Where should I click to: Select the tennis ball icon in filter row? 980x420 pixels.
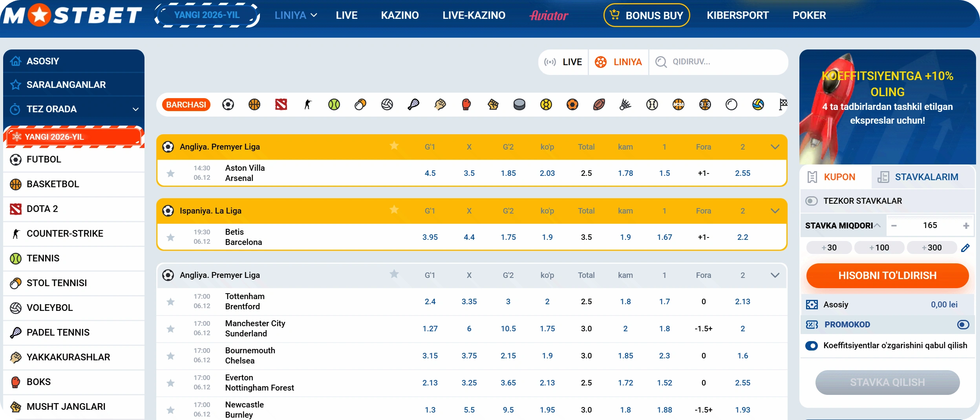(334, 104)
